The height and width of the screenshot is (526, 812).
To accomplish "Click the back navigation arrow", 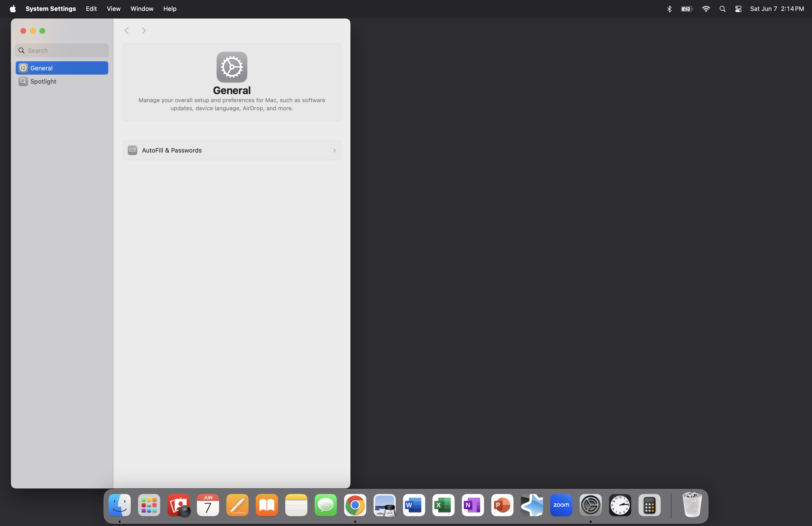I will pyautogui.click(x=127, y=31).
